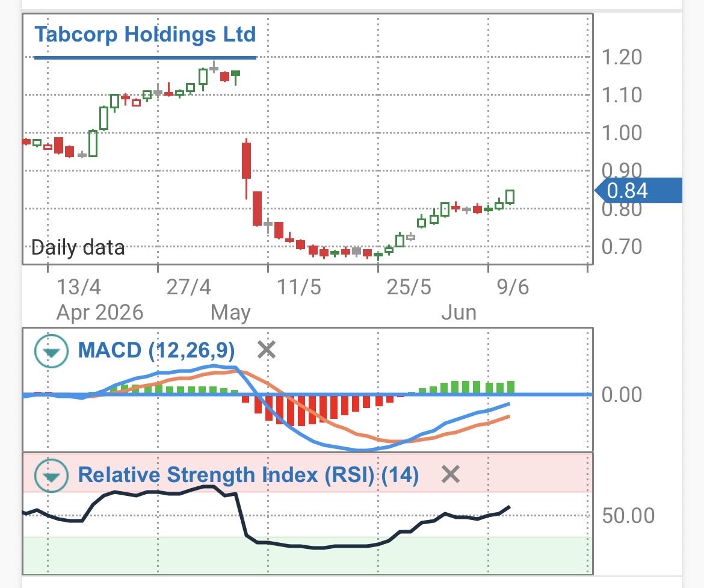
Task: Click the Relative Strength Index (RSI) (14) label
Action: pyautogui.click(x=249, y=475)
